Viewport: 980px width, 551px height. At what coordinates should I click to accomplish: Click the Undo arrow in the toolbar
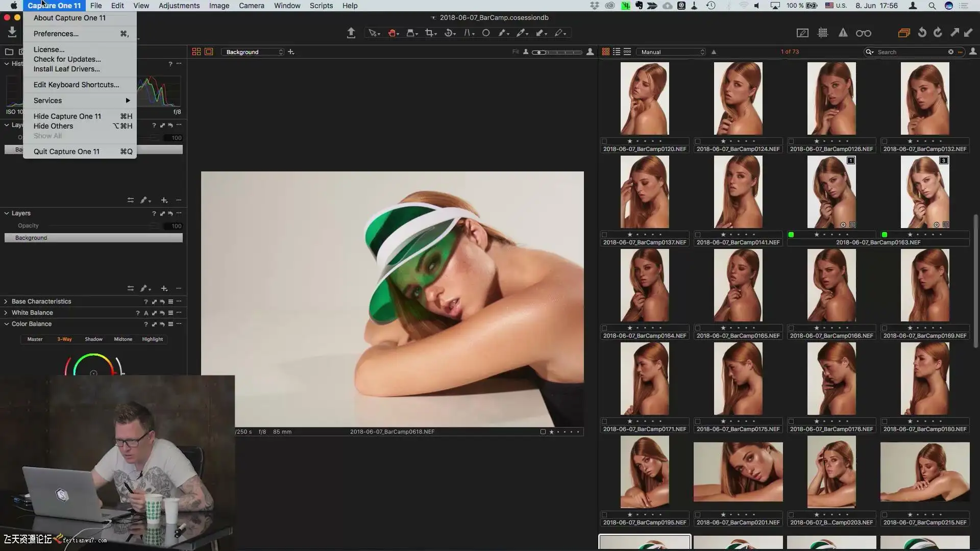(922, 33)
